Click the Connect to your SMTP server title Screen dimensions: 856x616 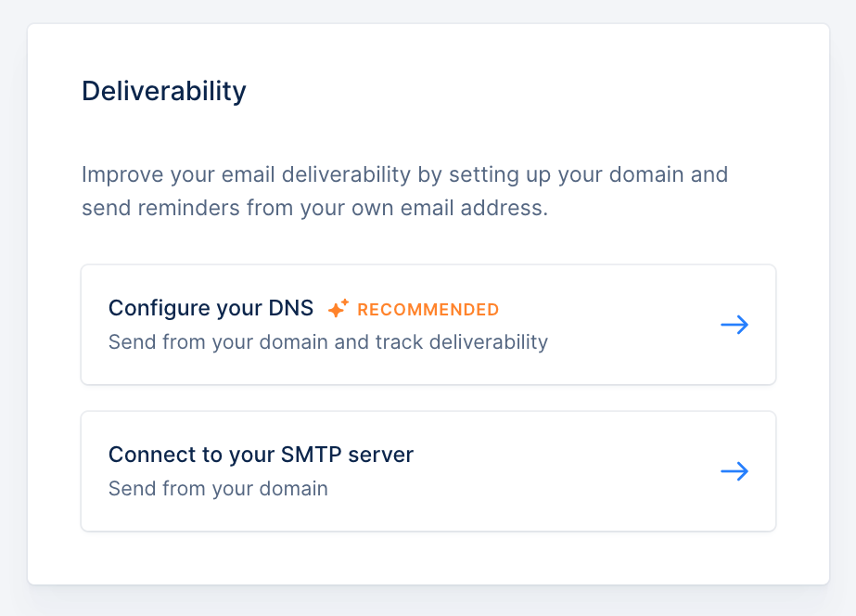pos(261,455)
